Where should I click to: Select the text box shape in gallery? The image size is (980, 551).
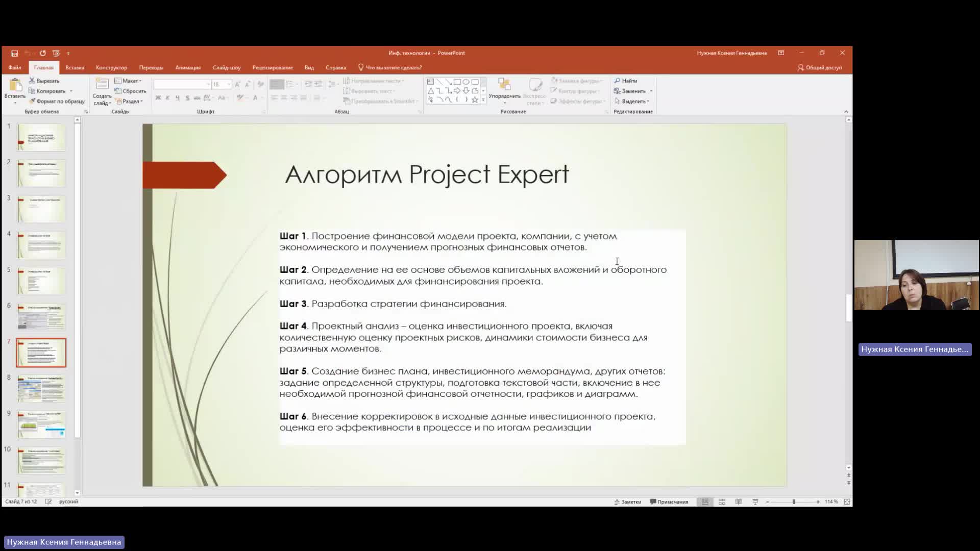tap(430, 82)
